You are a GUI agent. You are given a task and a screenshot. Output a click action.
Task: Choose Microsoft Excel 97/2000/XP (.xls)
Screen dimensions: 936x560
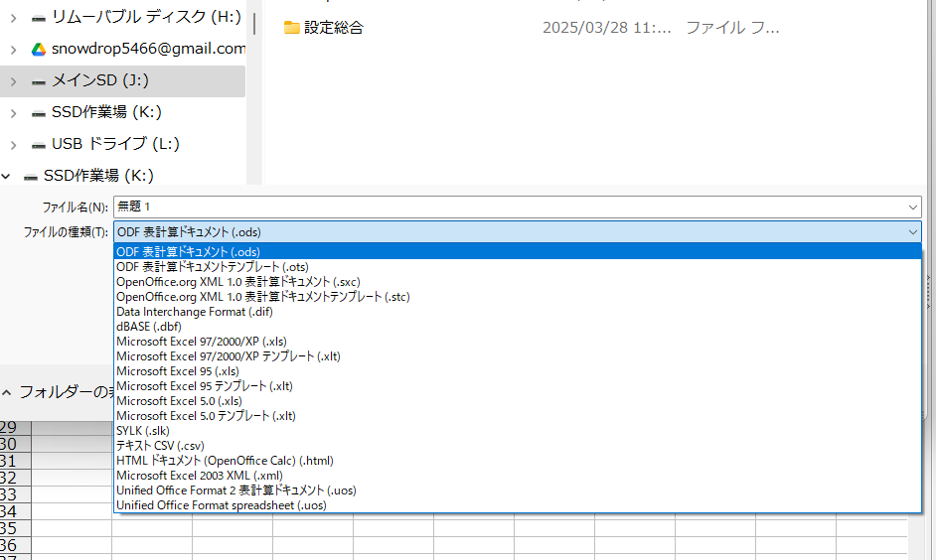tap(518, 342)
